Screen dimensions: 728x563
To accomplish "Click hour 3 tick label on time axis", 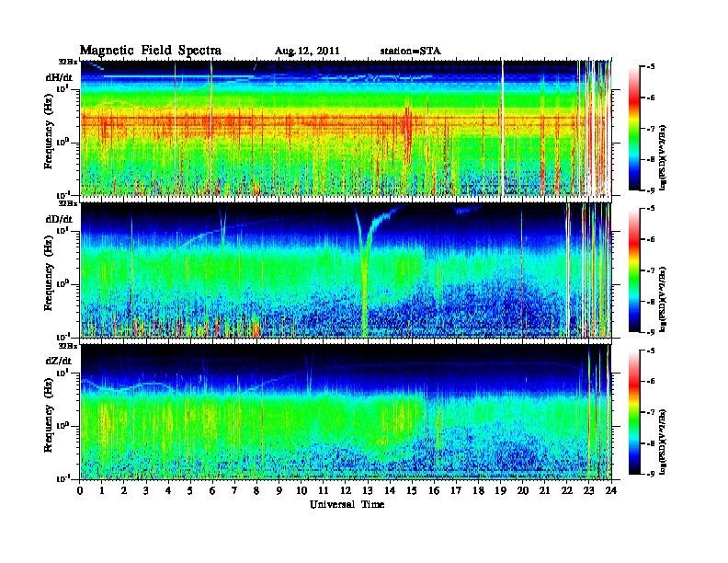I will 146,490.
